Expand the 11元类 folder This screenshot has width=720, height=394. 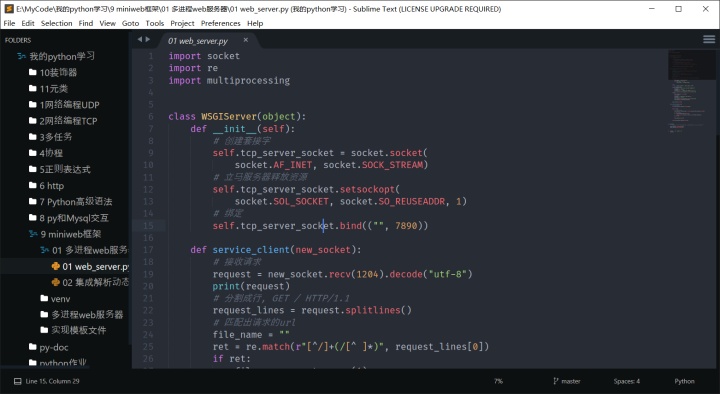pos(48,89)
